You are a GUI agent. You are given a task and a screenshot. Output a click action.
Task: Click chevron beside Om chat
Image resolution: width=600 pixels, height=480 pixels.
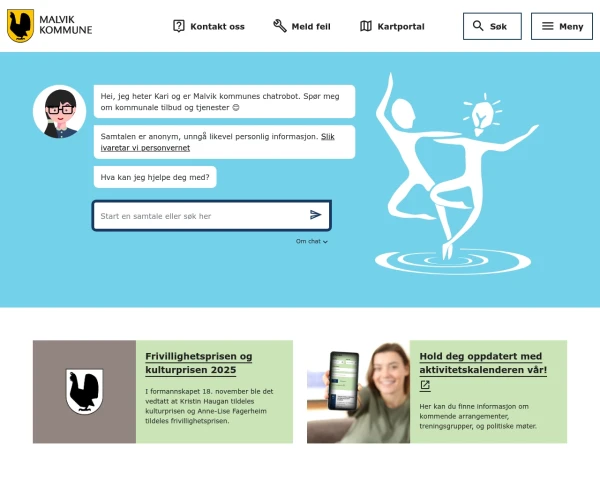click(x=325, y=242)
